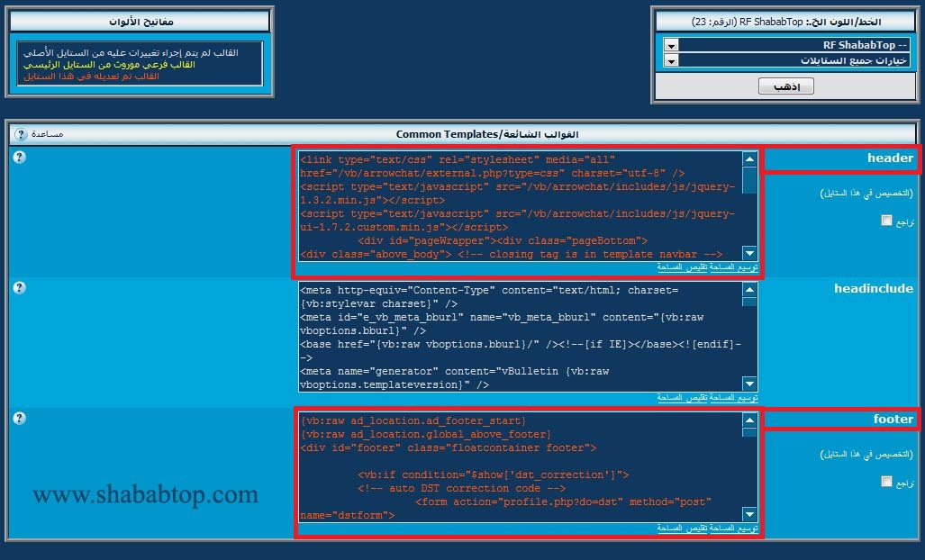
Task: Click the footer template name label
Action: point(893,420)
